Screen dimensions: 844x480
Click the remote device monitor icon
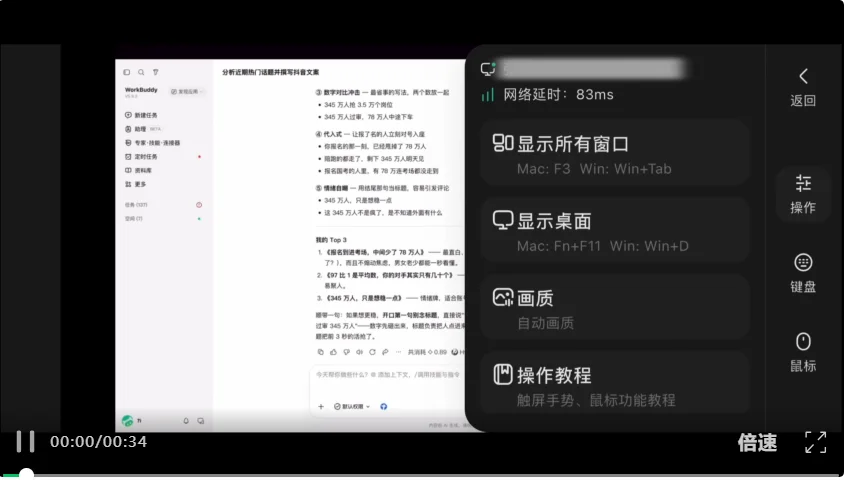[x=488, y=69]
